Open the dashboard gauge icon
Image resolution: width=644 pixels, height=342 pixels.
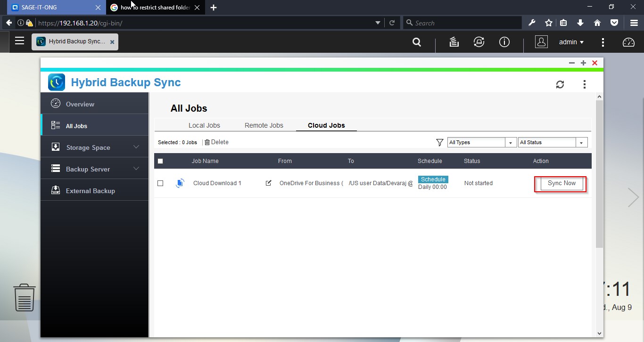click(x=628, y=42)
